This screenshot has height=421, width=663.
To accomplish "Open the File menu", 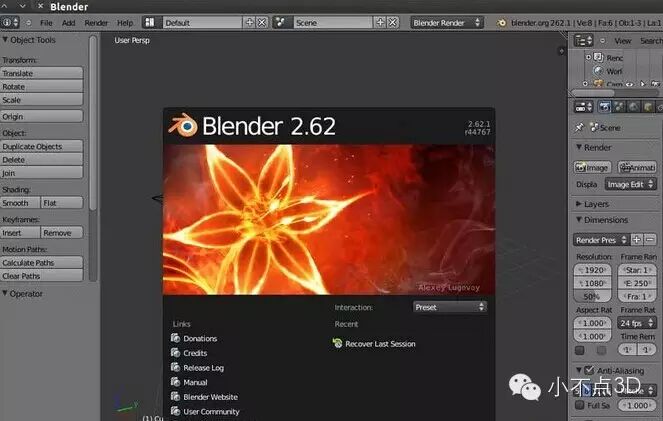I will [46, 23].
